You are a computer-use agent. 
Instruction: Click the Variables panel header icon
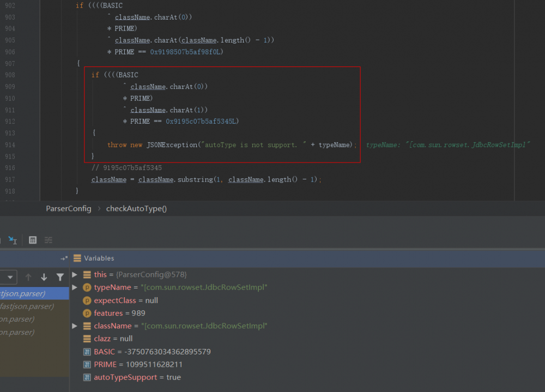pyautogui.click(x=77, y=258)
